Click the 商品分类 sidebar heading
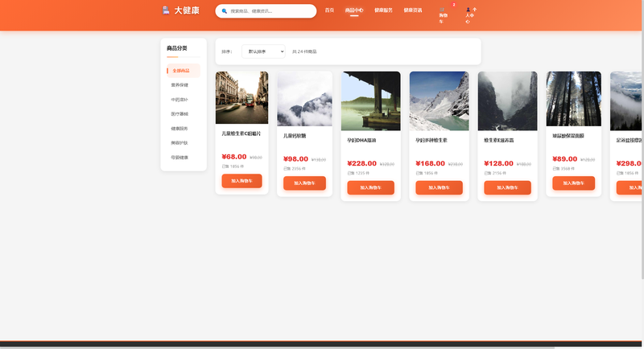 (177, 48)
